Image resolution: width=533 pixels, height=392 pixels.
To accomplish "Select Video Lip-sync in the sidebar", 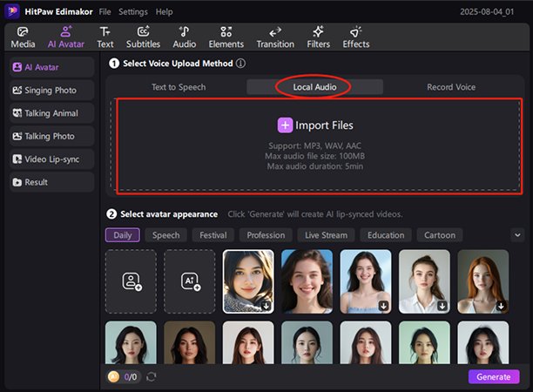I will coord(51,159).
